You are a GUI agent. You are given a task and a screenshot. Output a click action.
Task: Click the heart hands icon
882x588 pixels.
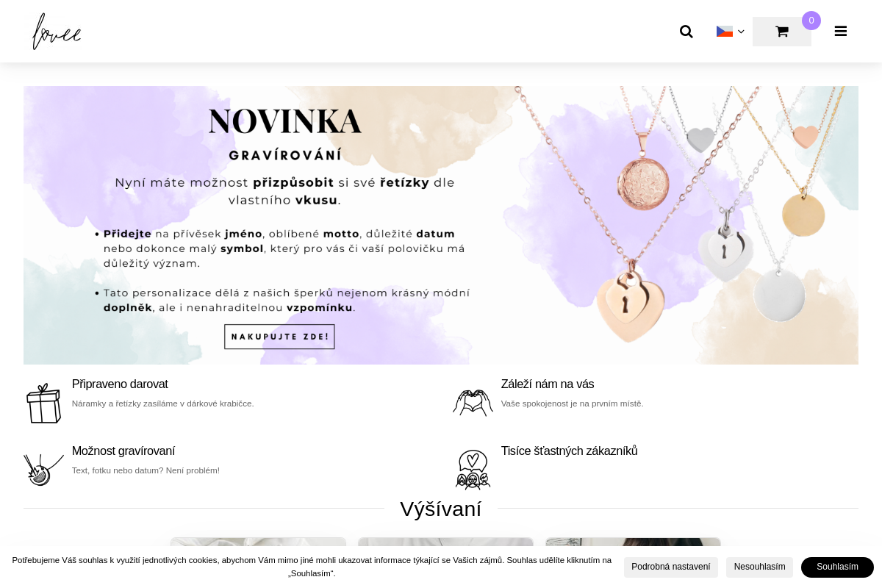[x=473, y=402]
